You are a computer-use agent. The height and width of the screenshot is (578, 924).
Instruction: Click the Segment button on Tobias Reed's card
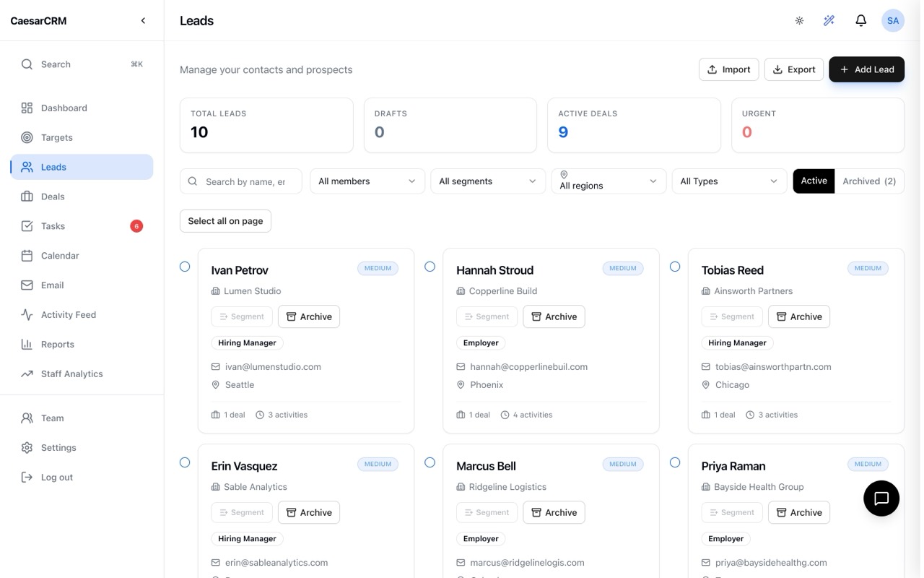tap(732, 316)
